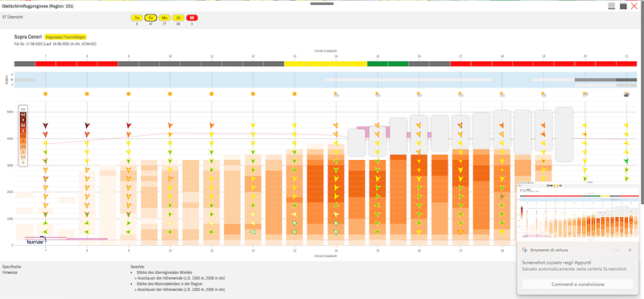644x299 pixels.
Task: Select the red Mi day forecast pill
Action: [192, 18]
